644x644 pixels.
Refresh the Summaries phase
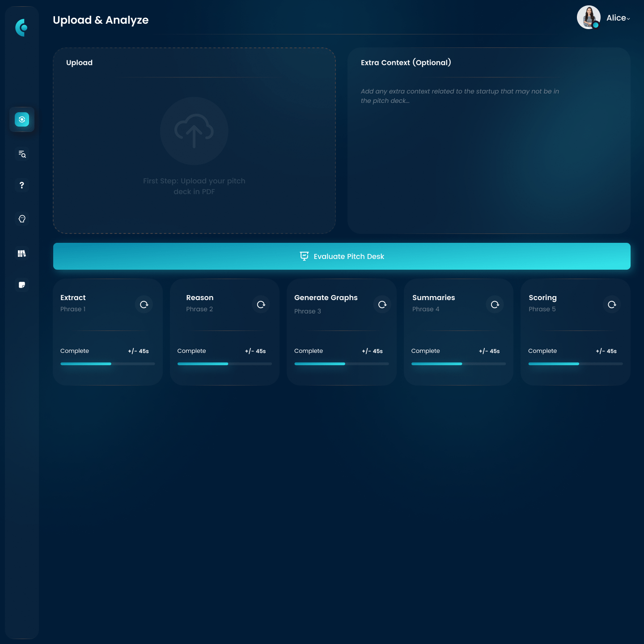point(495,305)
